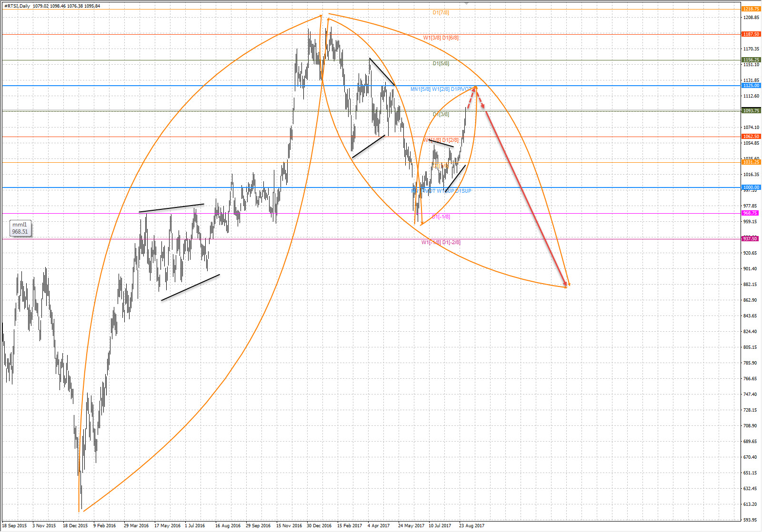Click the W1[-1/8] D1[-2/8] level label
This screenshot has width=762, height=532.
coord(441,242)
